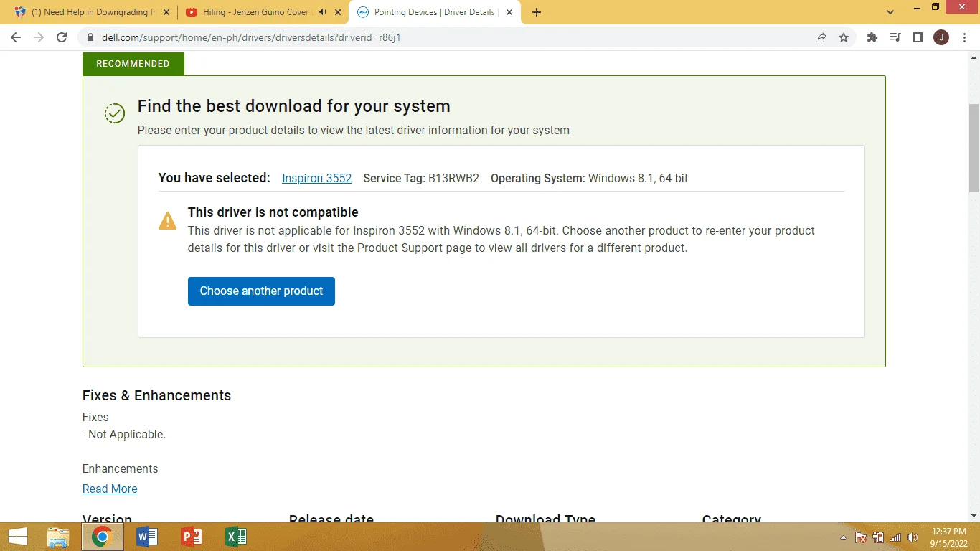The height and width of the screenshot is (551, 980).
Task: Click the 'This driver is not compatible' heading
Action: tap(273, 212)
